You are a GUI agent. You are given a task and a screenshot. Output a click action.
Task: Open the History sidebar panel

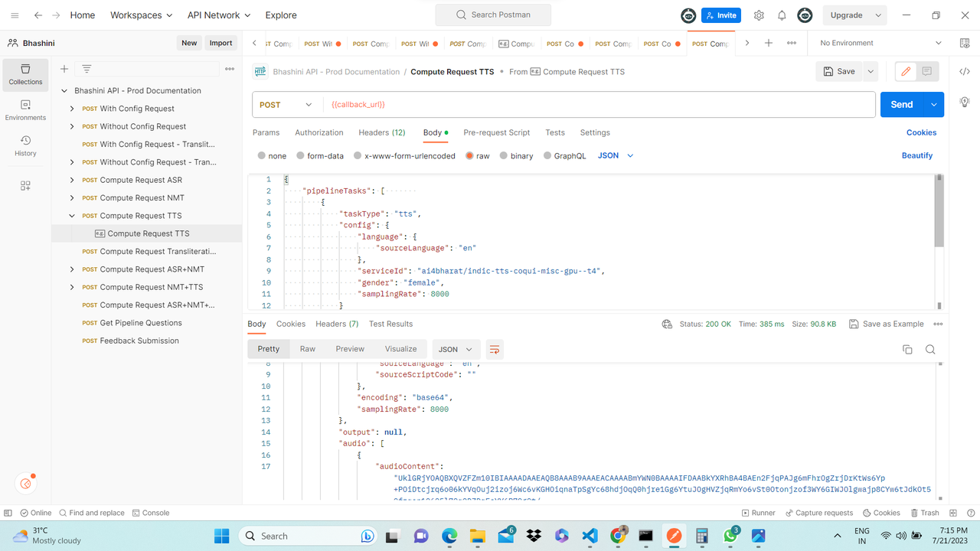tap(25, 146)
